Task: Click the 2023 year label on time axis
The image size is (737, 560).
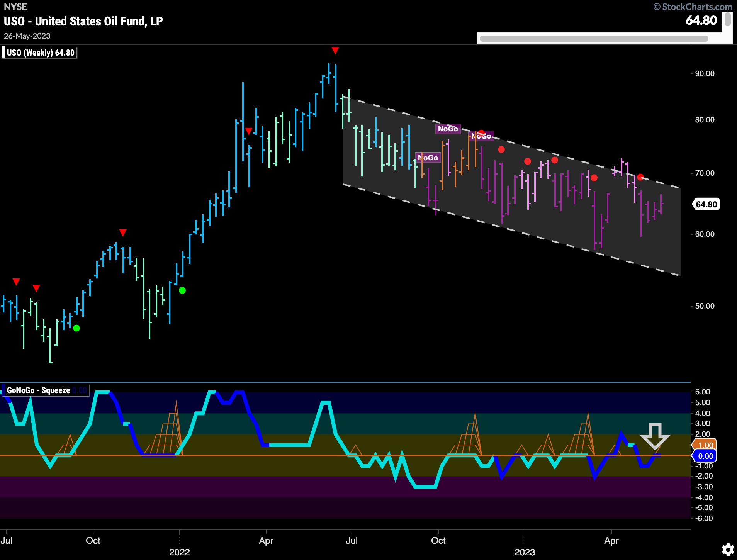Action: click(x=525, y=552)
